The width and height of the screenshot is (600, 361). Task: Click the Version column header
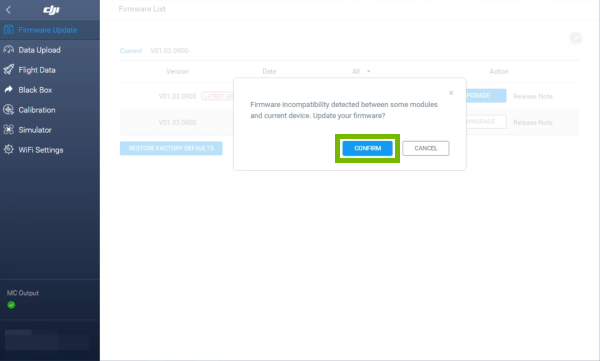click(x=177, y=71)
